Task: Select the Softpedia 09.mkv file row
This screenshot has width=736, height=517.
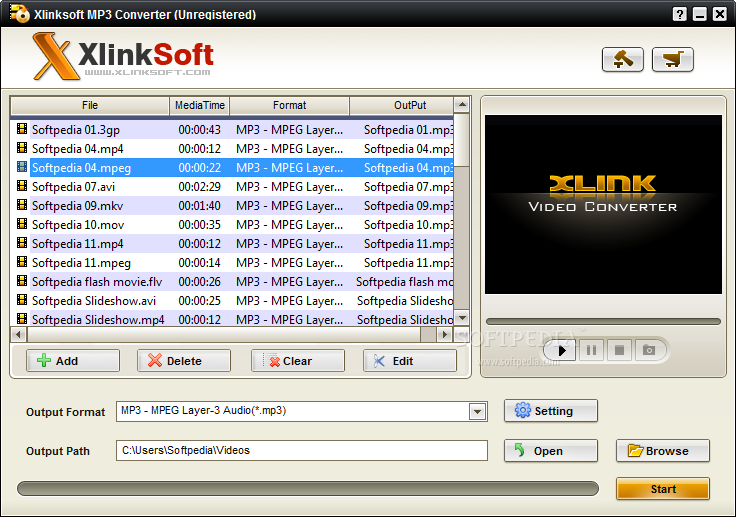Action: point(232,206)
